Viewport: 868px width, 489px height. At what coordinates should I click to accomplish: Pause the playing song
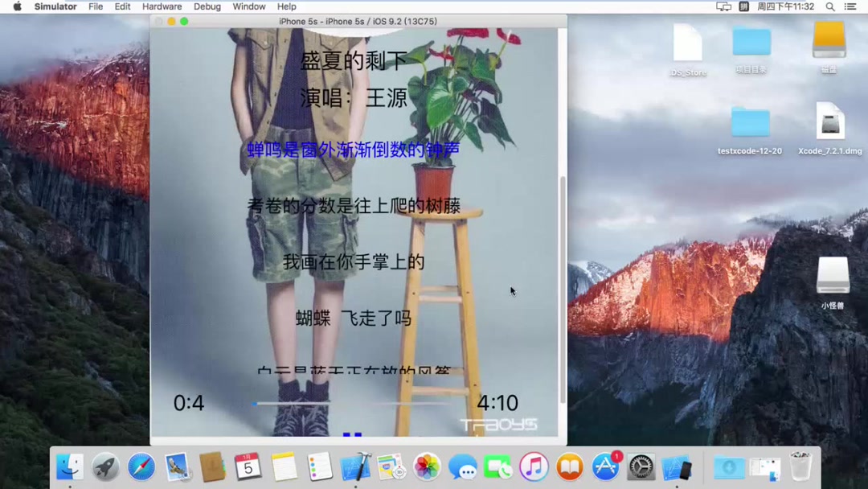point(351,433)
